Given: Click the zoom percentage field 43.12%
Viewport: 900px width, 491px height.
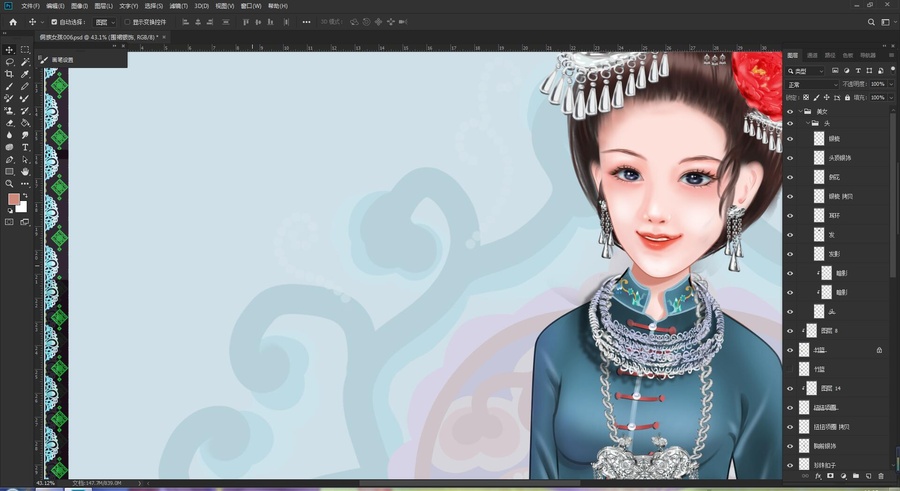Looking at the screenshot, I should [45, 483].
